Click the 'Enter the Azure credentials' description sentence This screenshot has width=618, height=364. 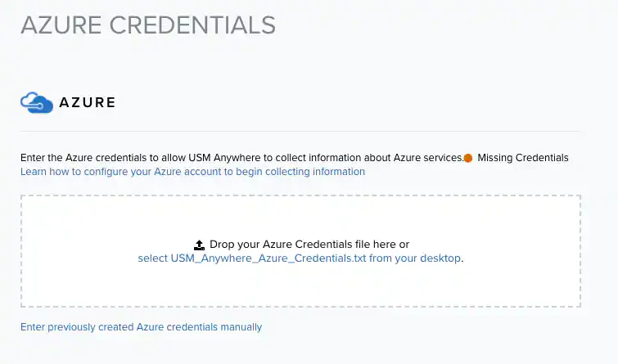164,157
